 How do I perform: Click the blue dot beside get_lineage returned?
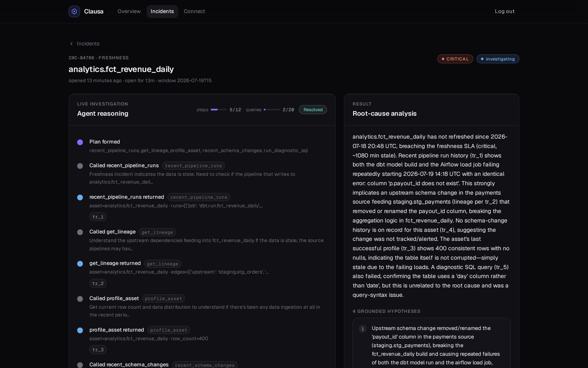[x=80, y=264]
